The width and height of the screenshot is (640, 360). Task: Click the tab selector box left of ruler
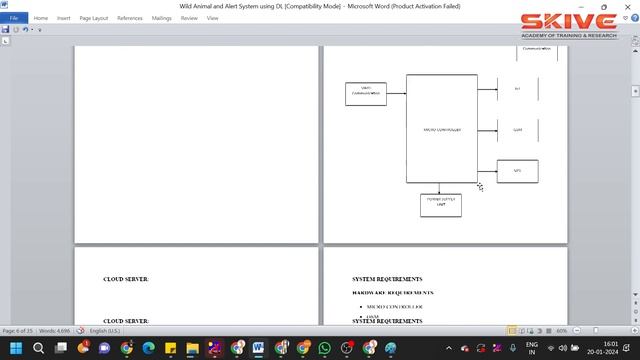(5, 41)
